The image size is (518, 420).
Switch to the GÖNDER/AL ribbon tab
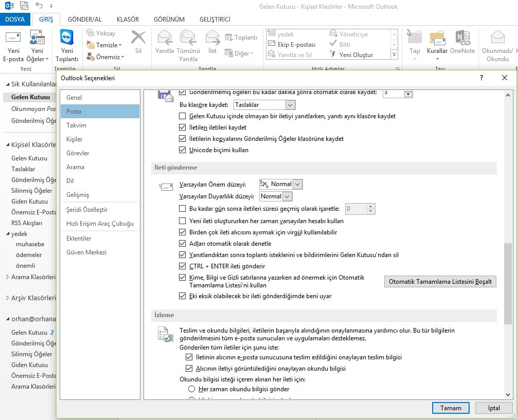pyautogui.click(x=84, y=19)
